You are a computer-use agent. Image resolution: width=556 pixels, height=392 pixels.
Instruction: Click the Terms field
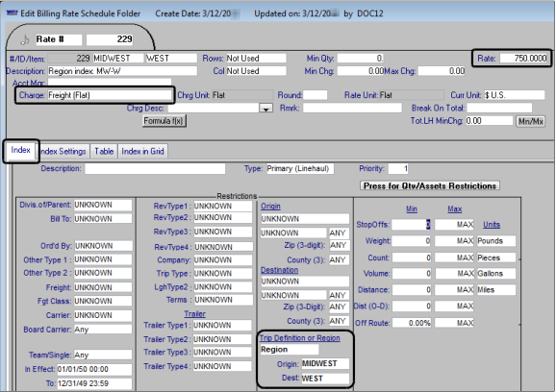(224, 300)
